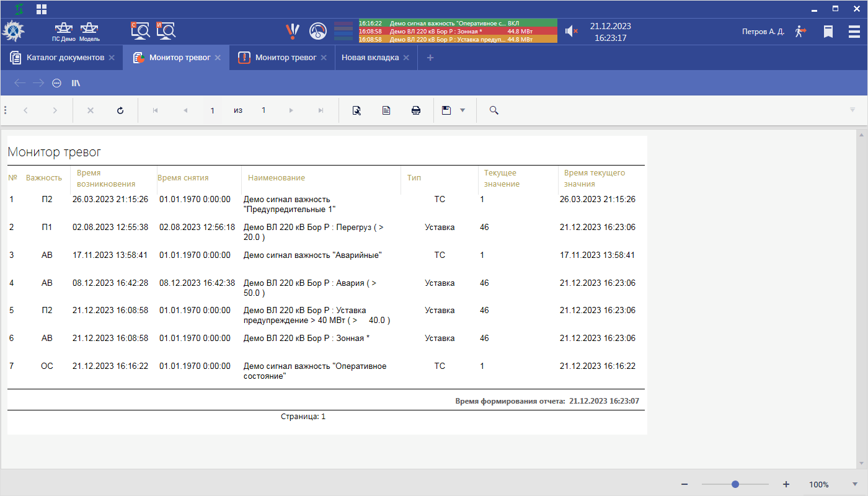Add a new tab with plus button
The width and height of the screenshot is (868, 496).
coord(430,58)
